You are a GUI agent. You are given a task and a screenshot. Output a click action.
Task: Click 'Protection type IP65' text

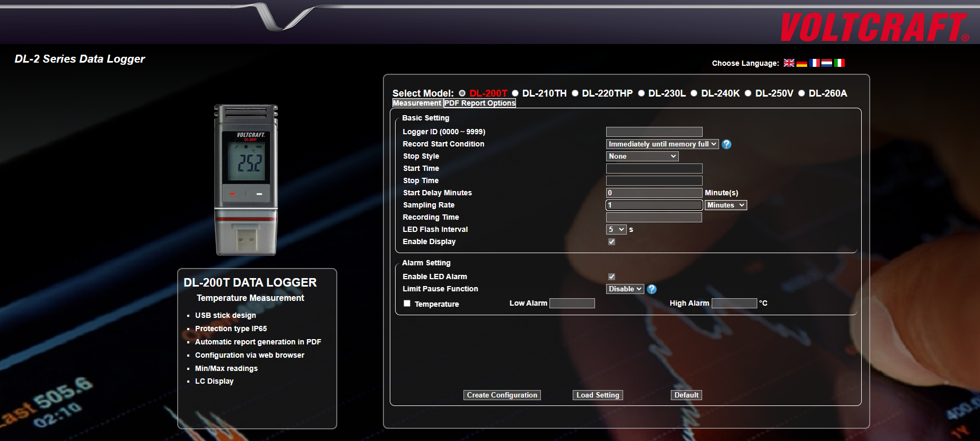231,328
